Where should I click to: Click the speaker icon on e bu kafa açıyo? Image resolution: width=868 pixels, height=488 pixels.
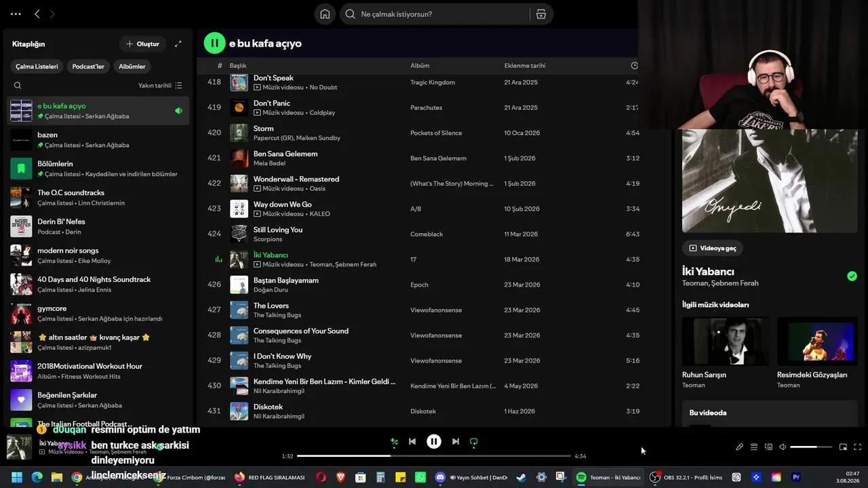[178, 110]
